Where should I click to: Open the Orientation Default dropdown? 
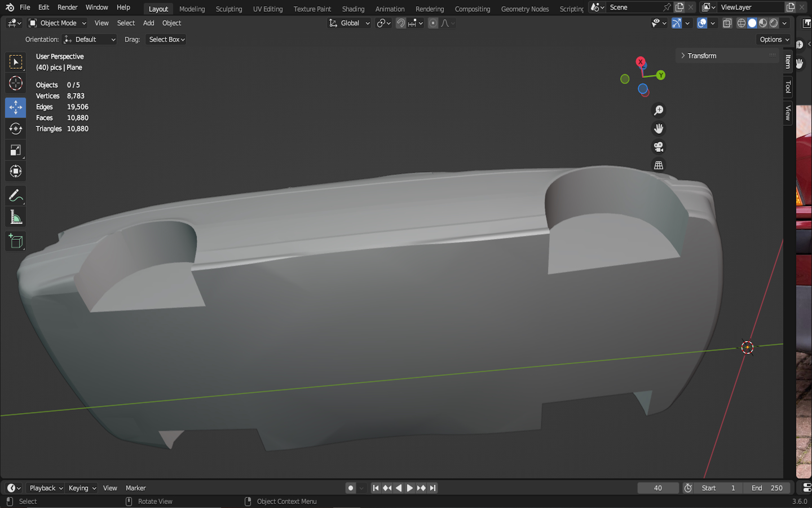[x=90, y=40]
